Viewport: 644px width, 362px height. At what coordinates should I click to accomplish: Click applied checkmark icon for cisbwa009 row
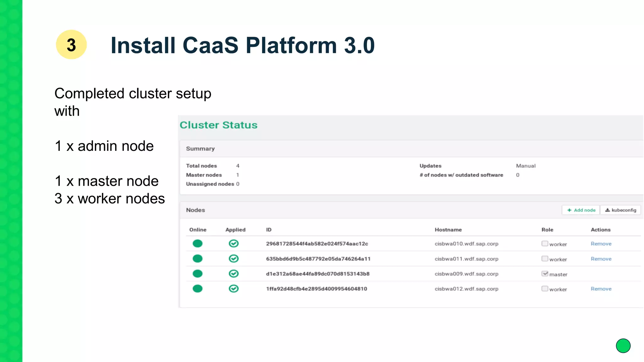234,274
